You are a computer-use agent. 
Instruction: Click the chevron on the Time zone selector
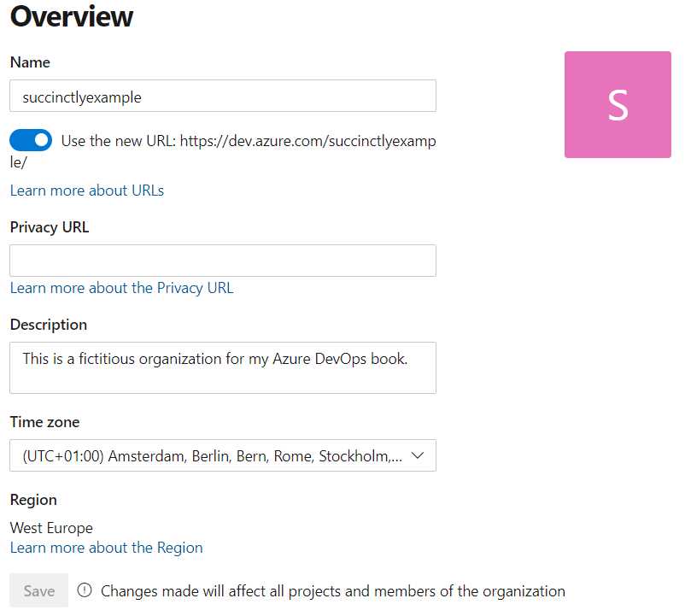(418, 455)
